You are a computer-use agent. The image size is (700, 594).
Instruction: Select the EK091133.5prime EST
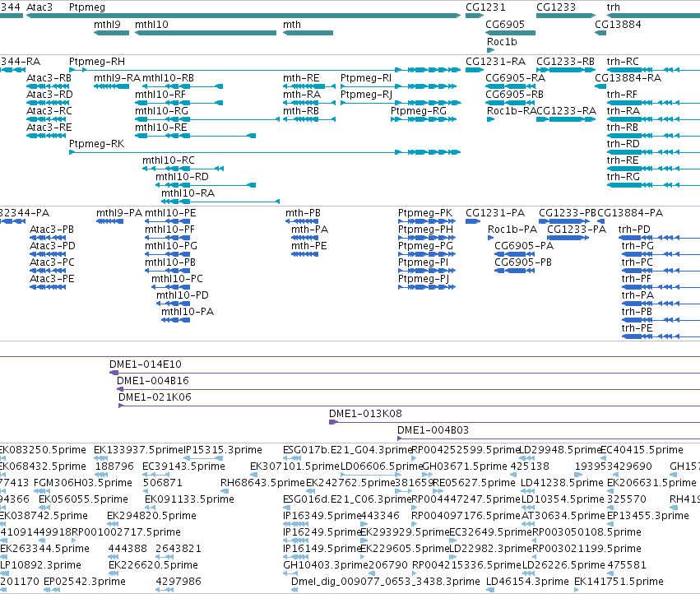point(151,508)
